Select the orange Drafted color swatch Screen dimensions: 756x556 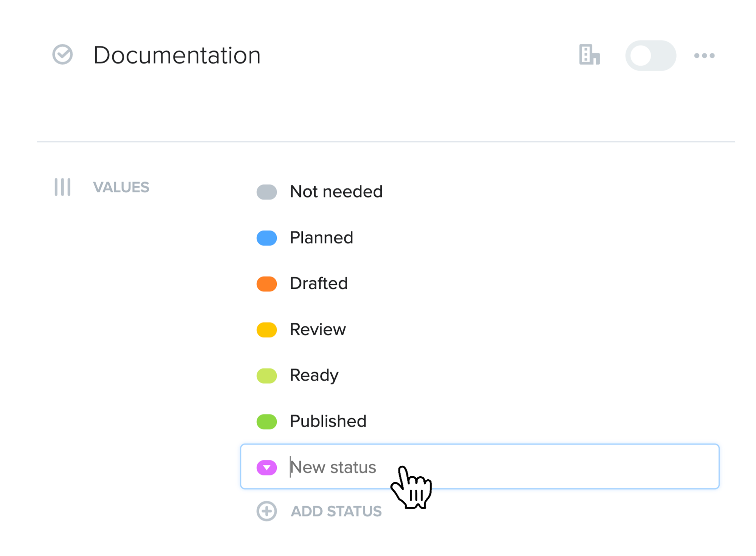click(x=266, y=284)
